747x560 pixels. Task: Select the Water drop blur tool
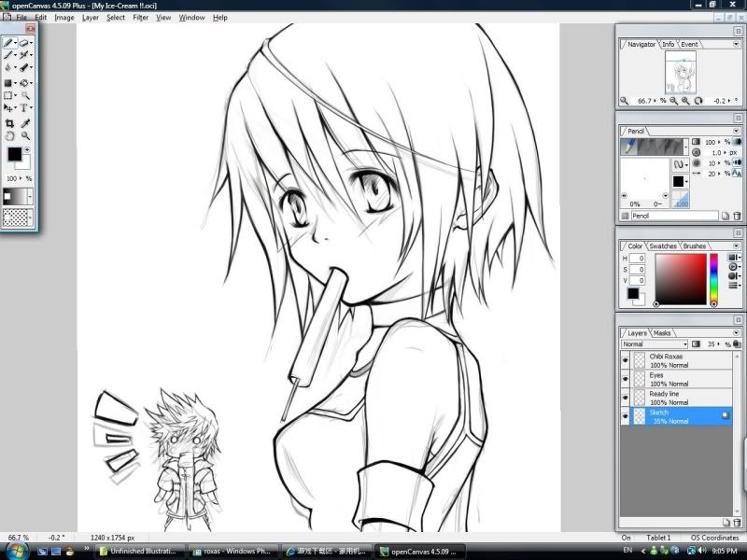click(8, 67)
